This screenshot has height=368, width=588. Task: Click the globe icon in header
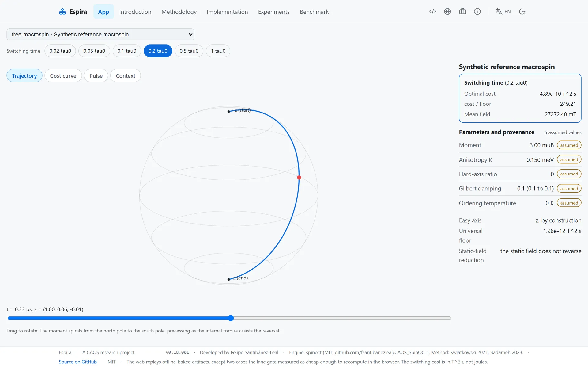coord(447,12)
